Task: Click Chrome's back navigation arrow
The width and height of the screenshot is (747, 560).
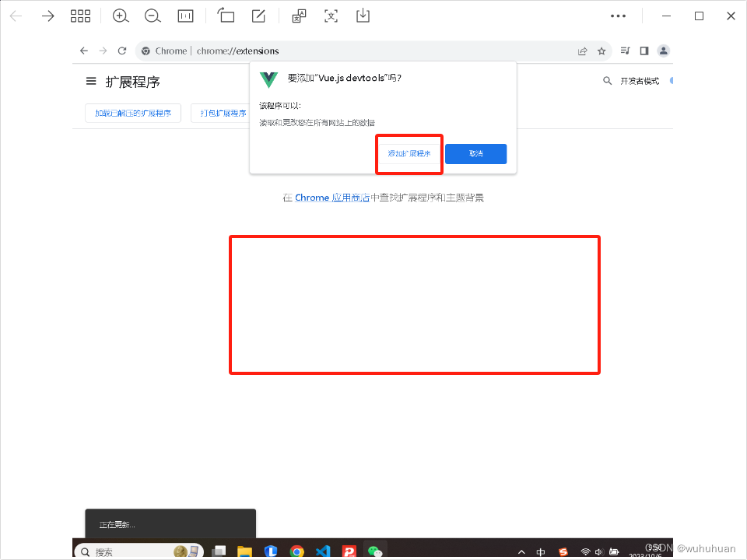Action: pyautogui.click(x=84, y=51)
